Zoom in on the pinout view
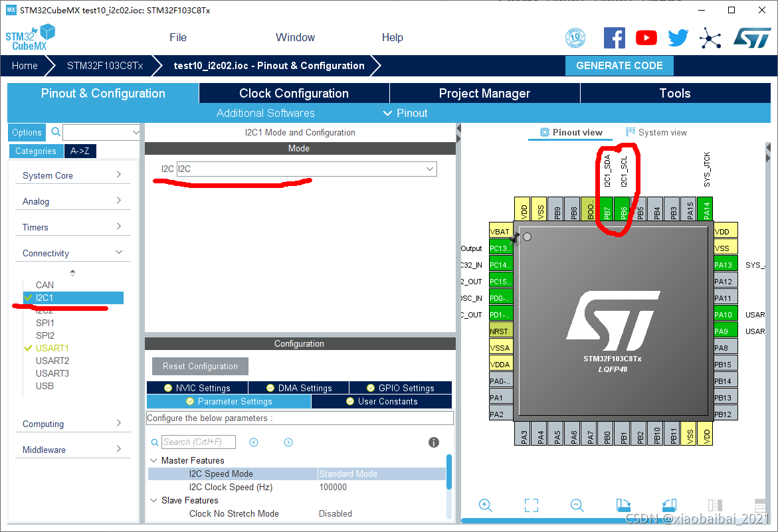This screenshot has height=532, width=778. click(485, 505)
